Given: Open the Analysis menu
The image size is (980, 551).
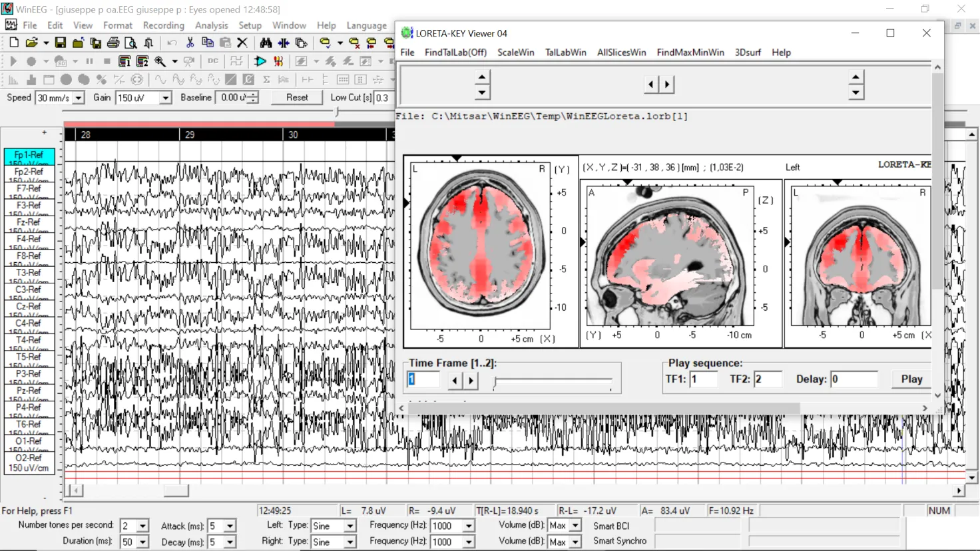Looking at the screenshot, I should [x=212, y=25].
